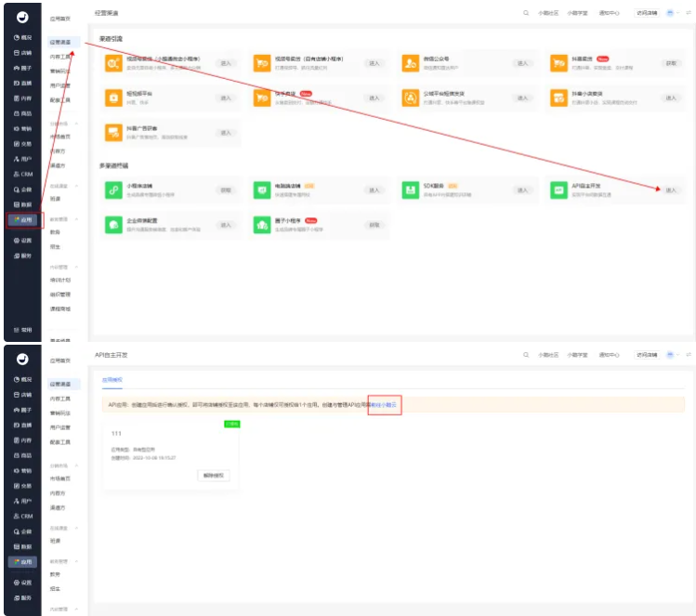The image size is (696, 616).
Task: Collapse the 教务管理 group on API自主开发 page
Action: click(76, 561)
